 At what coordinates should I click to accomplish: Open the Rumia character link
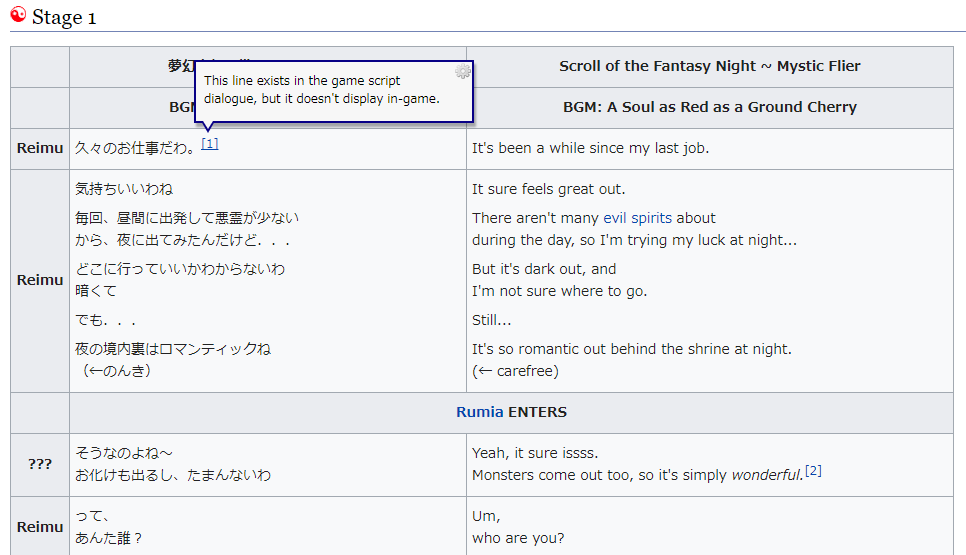(479, 412)
